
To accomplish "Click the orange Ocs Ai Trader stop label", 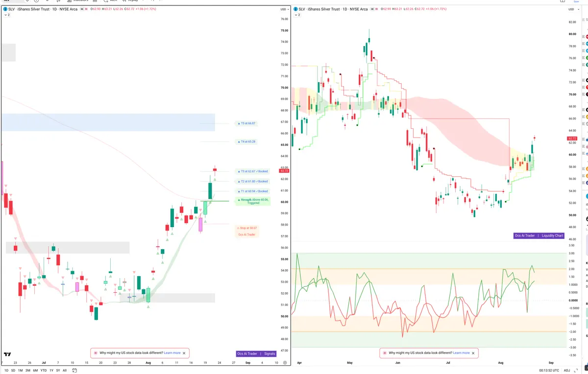I will (247, 234).
